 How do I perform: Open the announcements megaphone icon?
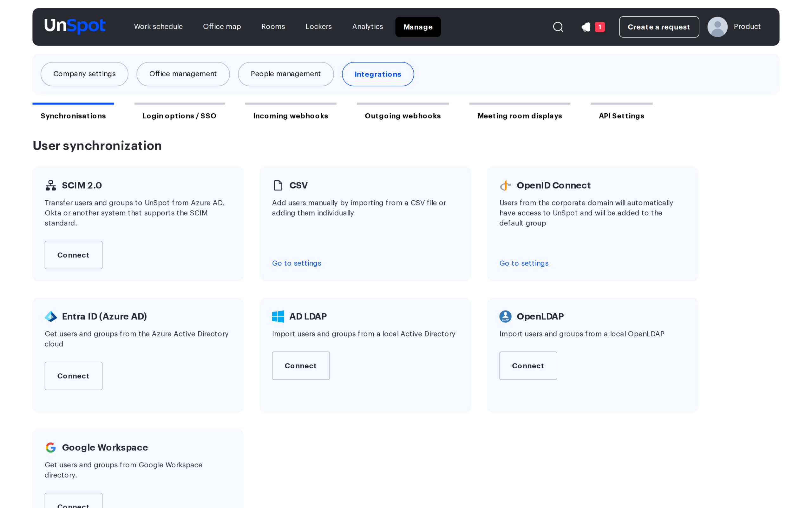coord(586,27)
